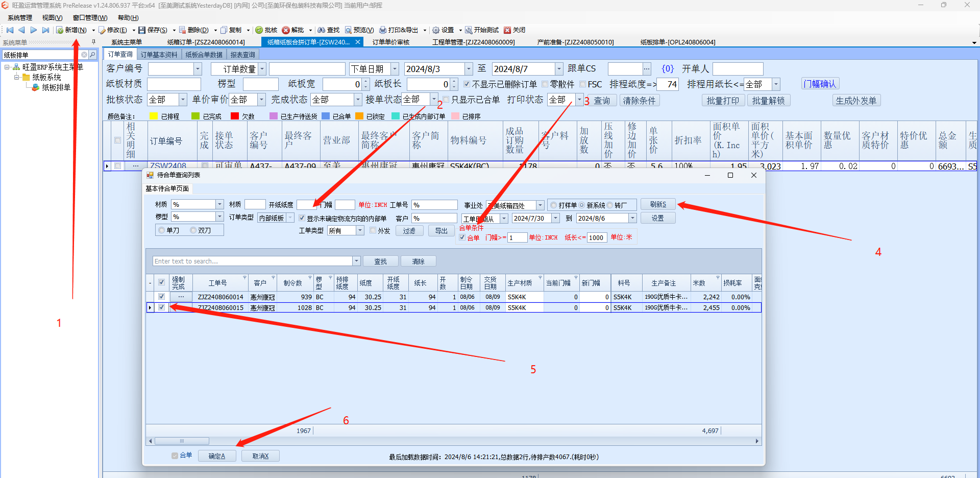Click the 批核 approve toolbar button
This screenshot has height=478, width=980.
click(266, 30)
